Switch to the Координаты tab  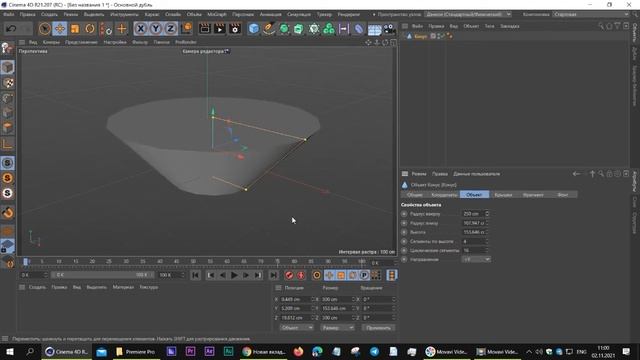click(x=444, y=195)
